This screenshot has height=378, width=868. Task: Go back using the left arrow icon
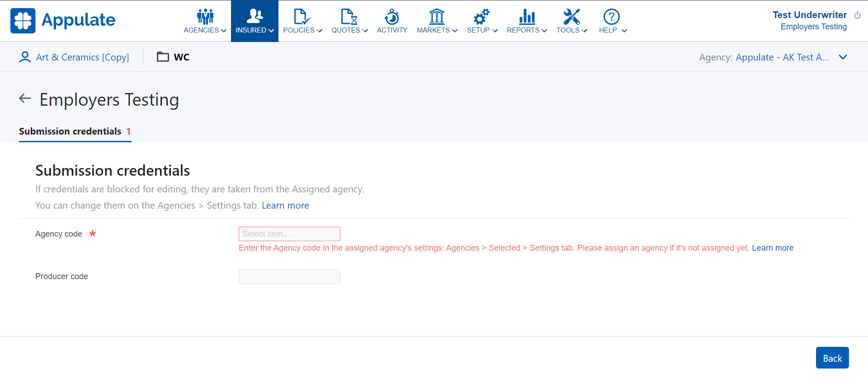[25, 98]
